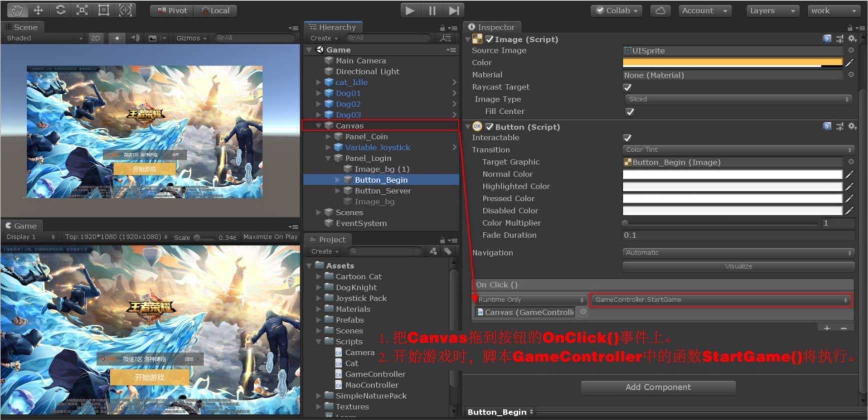868x420 pixels.
Task: Select the Rotate tool
Action: 61,10
